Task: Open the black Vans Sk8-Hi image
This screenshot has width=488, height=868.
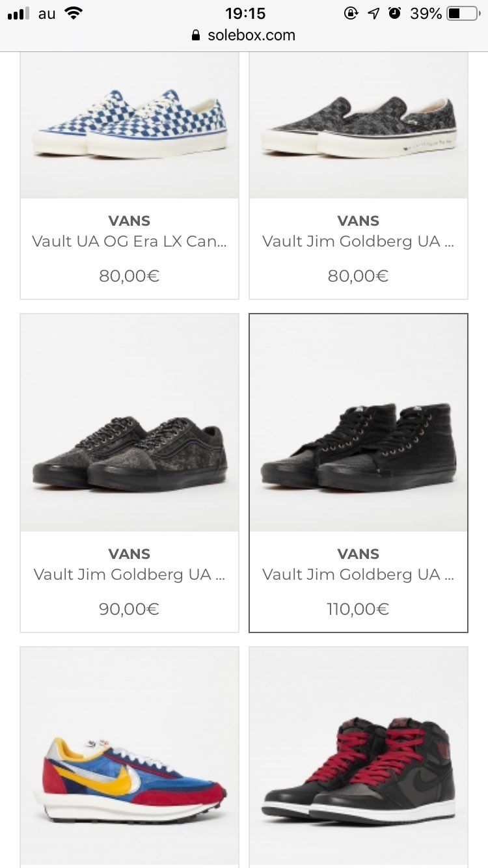Action: [x=359, y=423]
